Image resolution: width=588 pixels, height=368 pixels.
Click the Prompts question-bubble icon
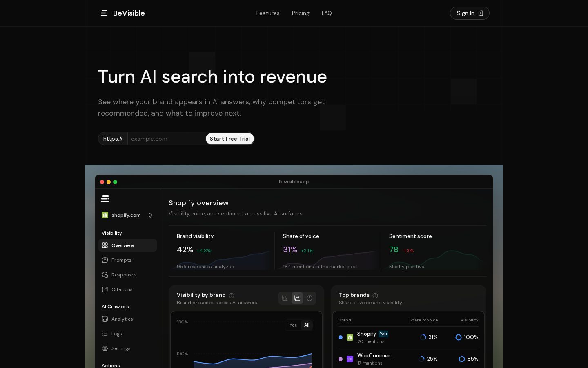[x=105, y=260]
